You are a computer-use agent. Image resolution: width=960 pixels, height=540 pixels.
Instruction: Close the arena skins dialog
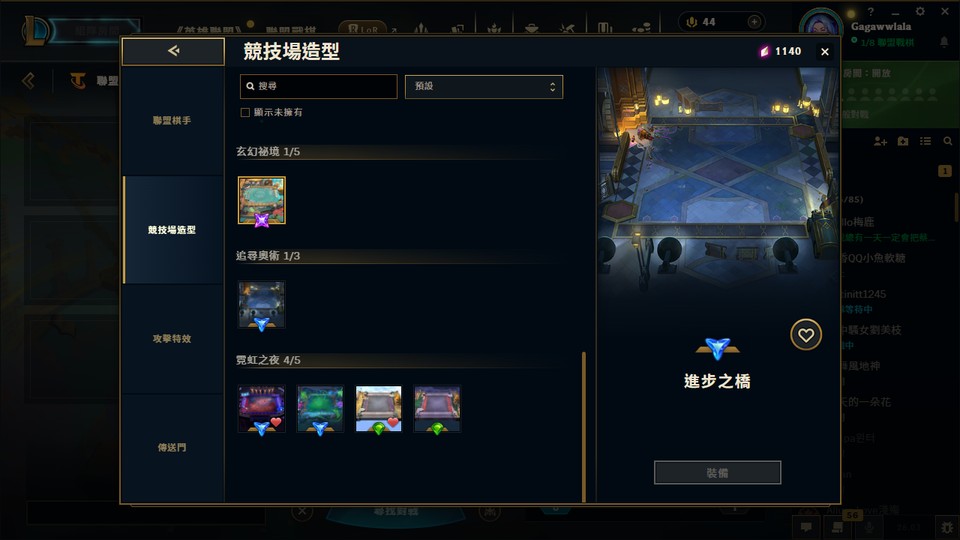click(825, 52)
